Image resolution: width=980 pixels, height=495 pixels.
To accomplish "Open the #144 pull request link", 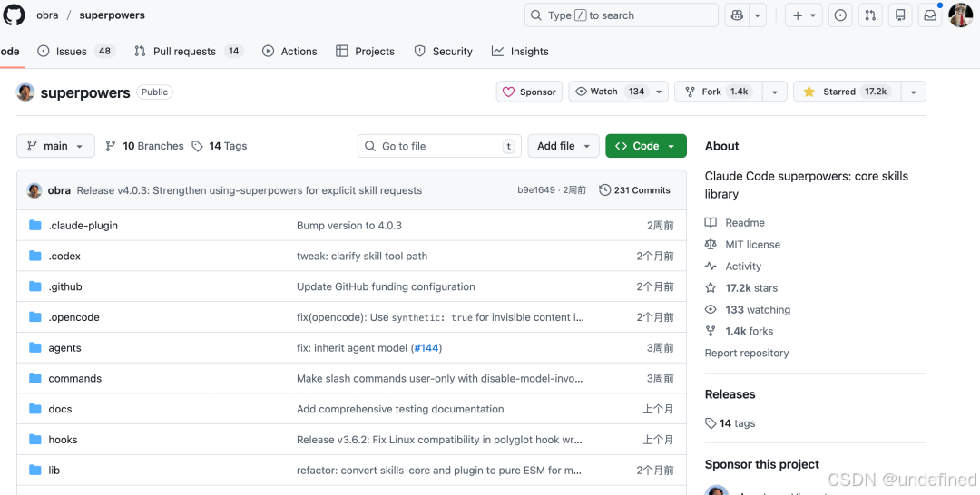I will point(426,348).
